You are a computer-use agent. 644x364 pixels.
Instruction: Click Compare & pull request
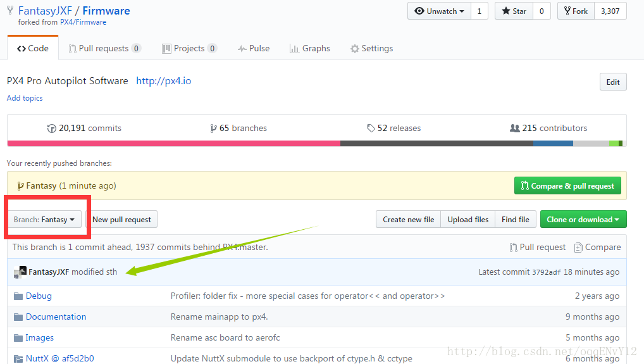coord(567,185)
